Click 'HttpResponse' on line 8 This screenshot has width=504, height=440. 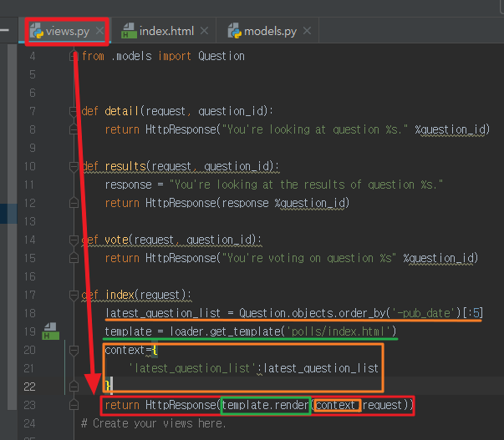181,129
